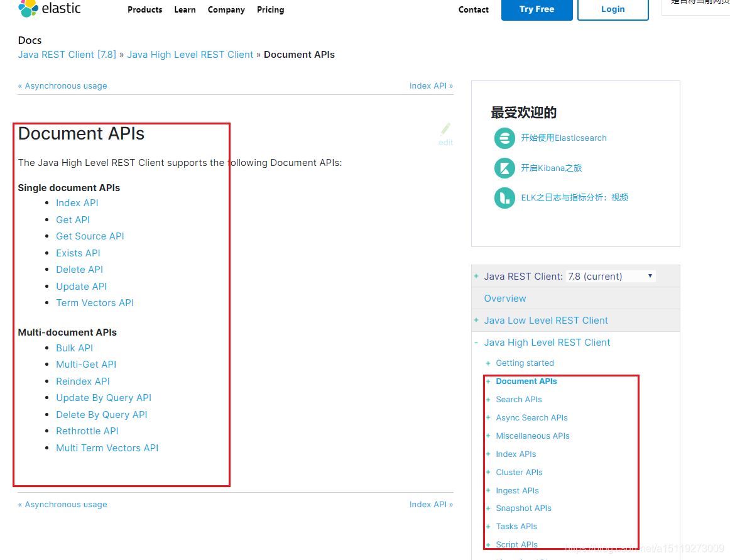This screenshot has width=730, height=560.
Task: Open the Products menu
Action: pos(144,9)
